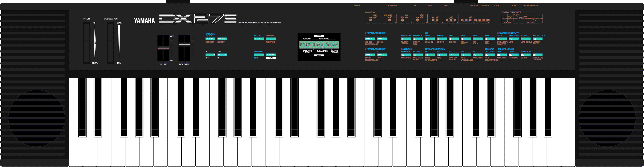Click button 17 D1L
This screenshot has height=167, width=644.
454,55
